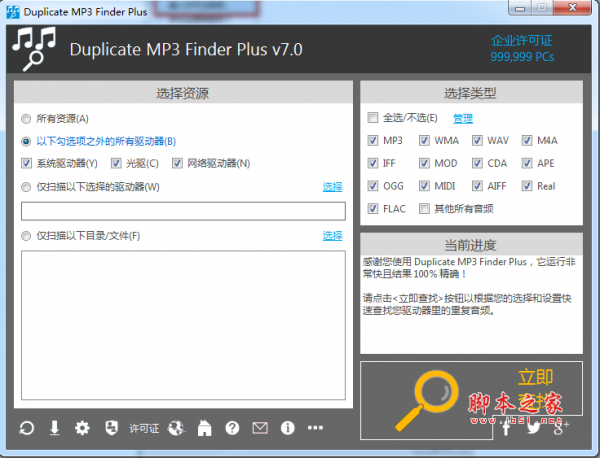Uncheck the Real type checkbox

point(527,186)
